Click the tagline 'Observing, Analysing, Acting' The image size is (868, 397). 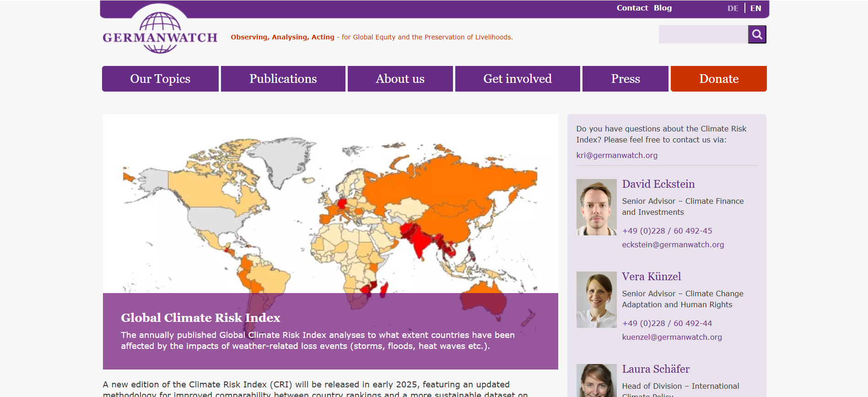click(x=282, y=37)
